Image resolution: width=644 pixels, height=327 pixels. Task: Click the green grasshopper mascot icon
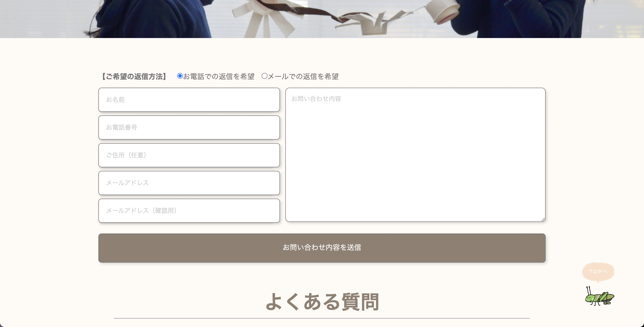click(x=600, y=296)
